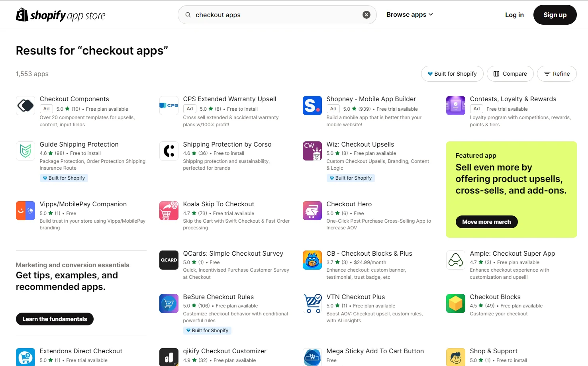Open the Refine filters panel
Viewport: 588px width, 366px height.
[x=557, y=74]
